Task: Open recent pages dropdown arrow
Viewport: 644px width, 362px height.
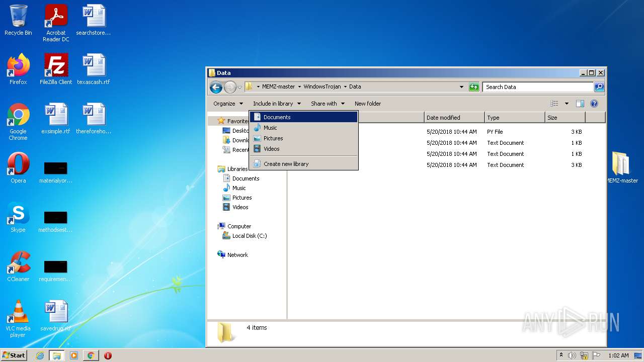Action: (x=240, y=87)
